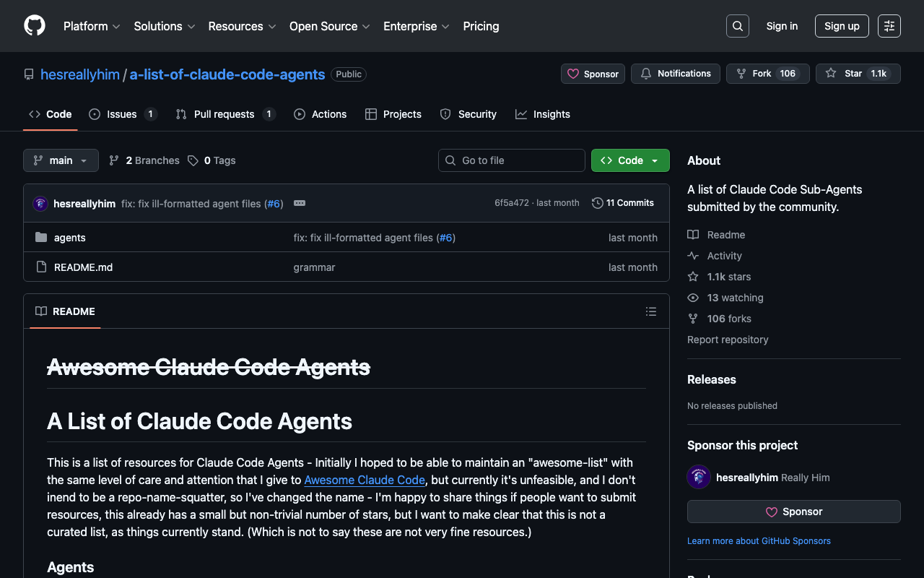The image size is (924, 578).
Task: Click the heart Sponsor button in header
Action: (593, 74)
